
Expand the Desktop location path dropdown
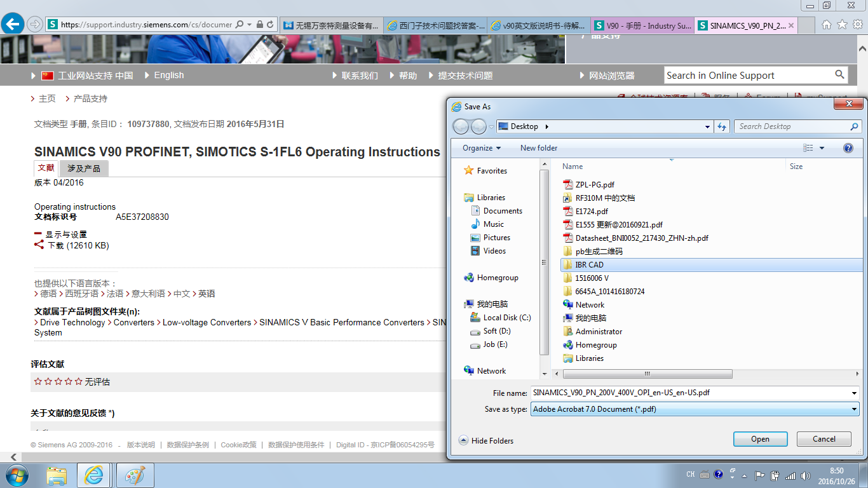point(707,126)
